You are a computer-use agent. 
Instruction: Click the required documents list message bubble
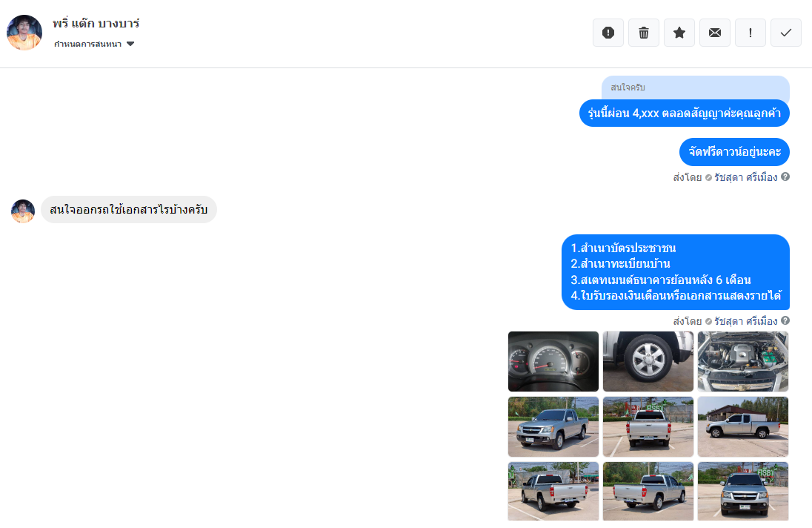point(675,272)
